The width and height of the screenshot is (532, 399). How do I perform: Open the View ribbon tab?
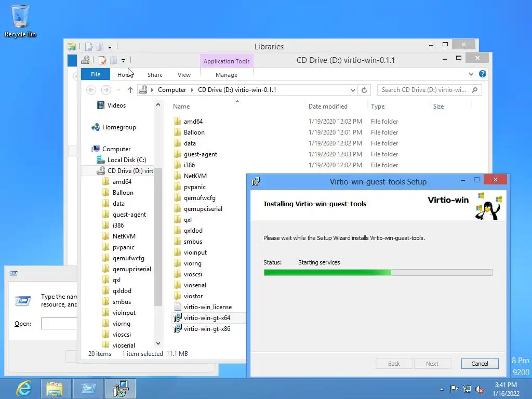click(x=184, y=75)
